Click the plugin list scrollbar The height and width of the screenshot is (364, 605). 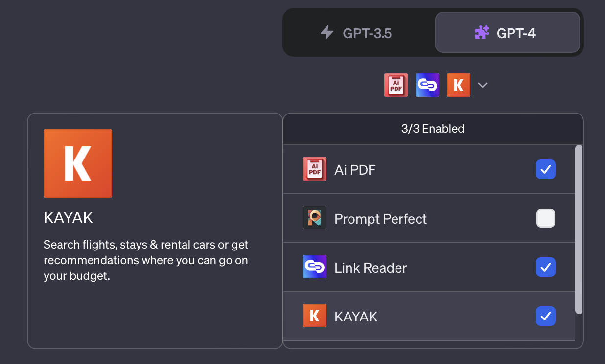click(579, 229)
